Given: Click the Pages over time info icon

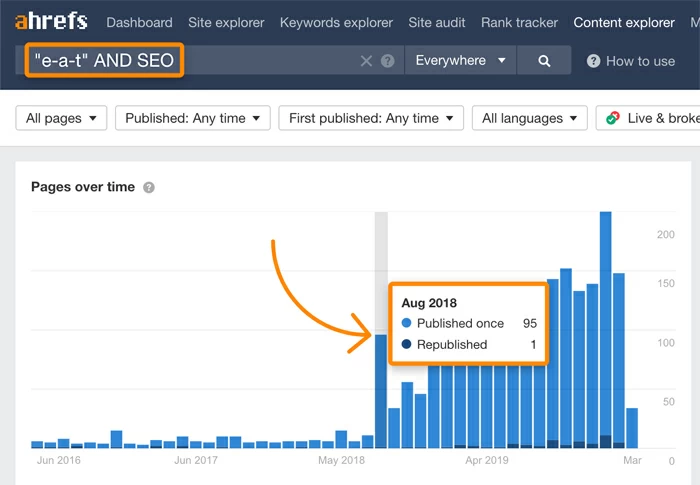Looking at the screenshot, I should 149,187.
